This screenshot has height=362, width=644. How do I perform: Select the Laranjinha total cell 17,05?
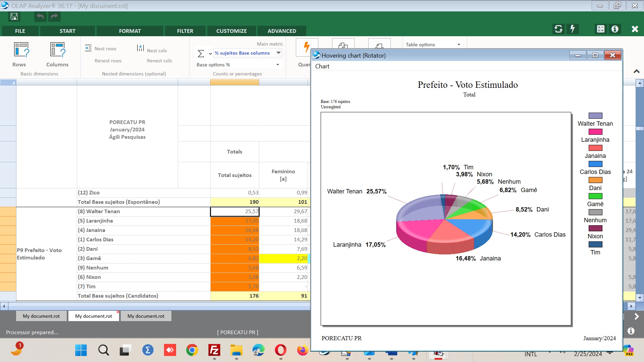pos(235,221)
